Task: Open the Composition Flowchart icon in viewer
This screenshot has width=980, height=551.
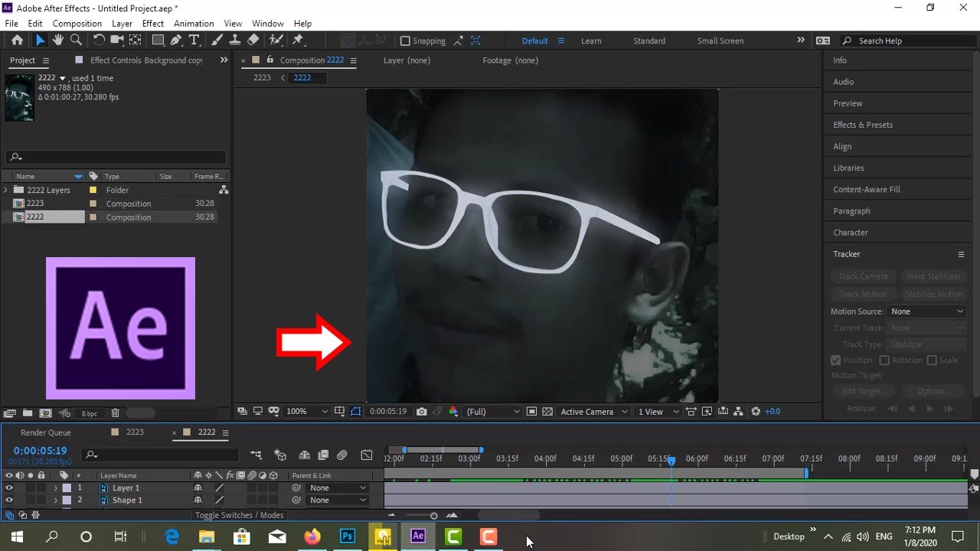Action: tap(738, 412)
